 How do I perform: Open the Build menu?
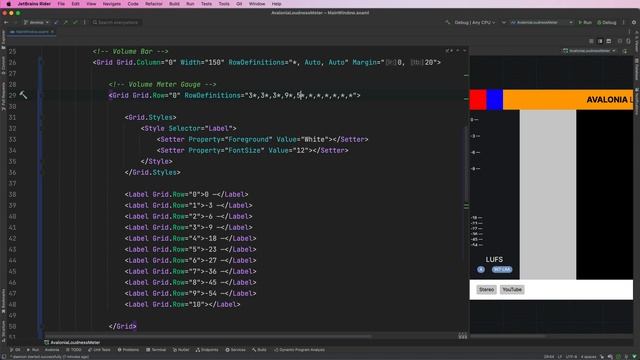pyautogui.click(x=174, y=4)
